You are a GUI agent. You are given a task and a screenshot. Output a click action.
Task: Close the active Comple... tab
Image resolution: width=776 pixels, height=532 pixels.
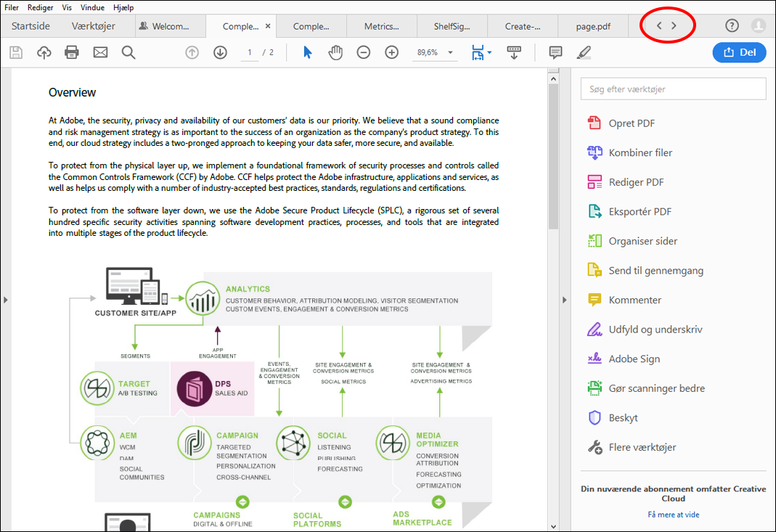[x=268, y=26]
